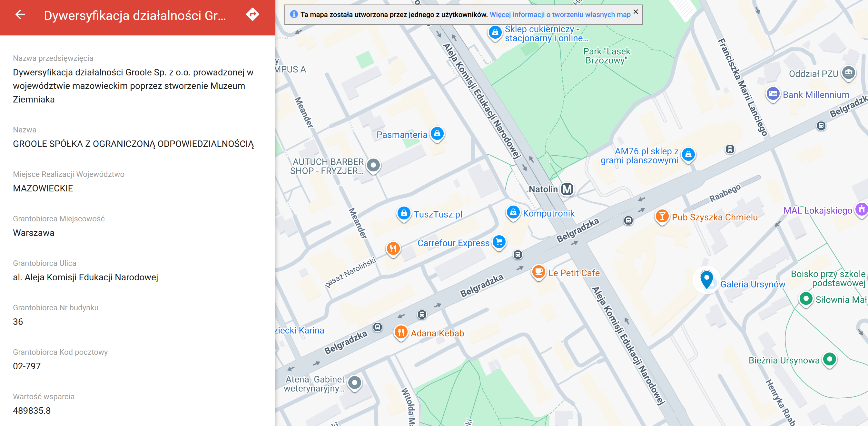
Task: Open directions via the diamond arrow icon
Action: 252,15
